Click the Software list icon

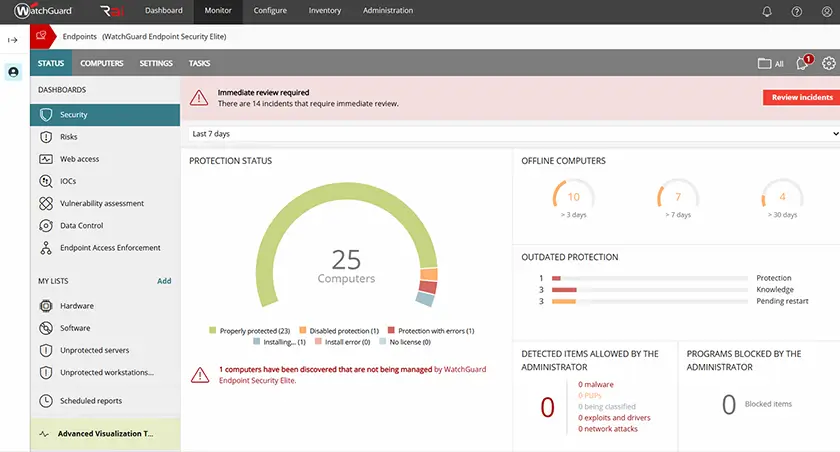coord(46,328)
